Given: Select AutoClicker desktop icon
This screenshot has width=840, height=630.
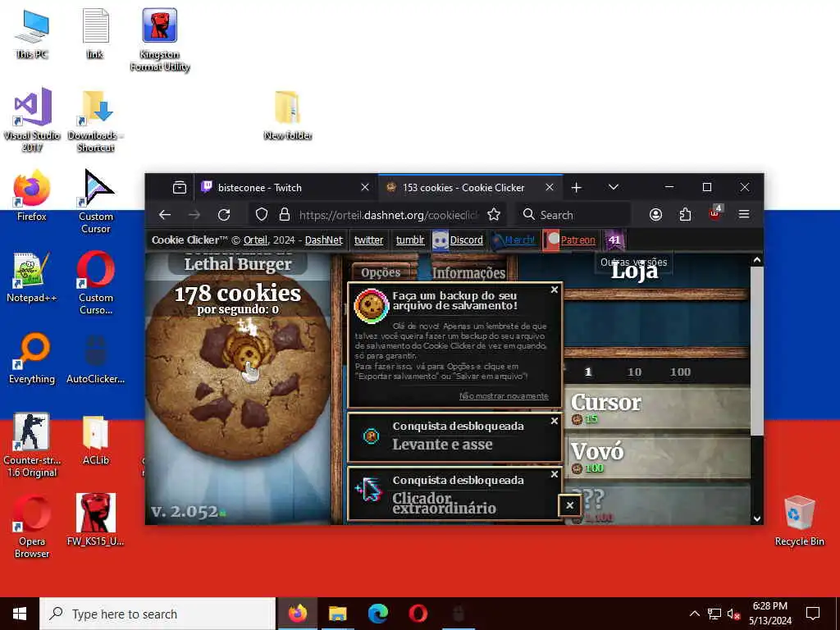Looking at the screenshot, I should (95, 358).
